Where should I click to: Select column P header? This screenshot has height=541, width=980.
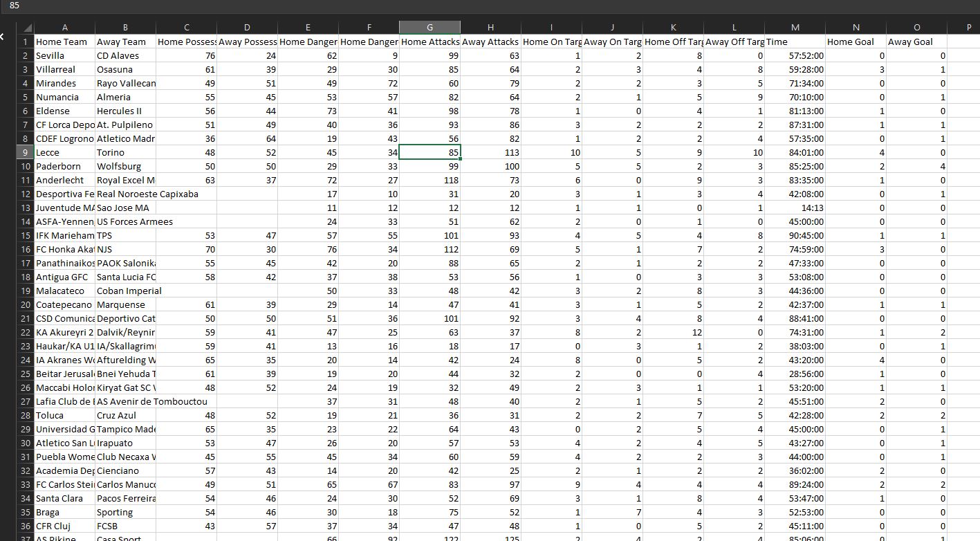969,28
